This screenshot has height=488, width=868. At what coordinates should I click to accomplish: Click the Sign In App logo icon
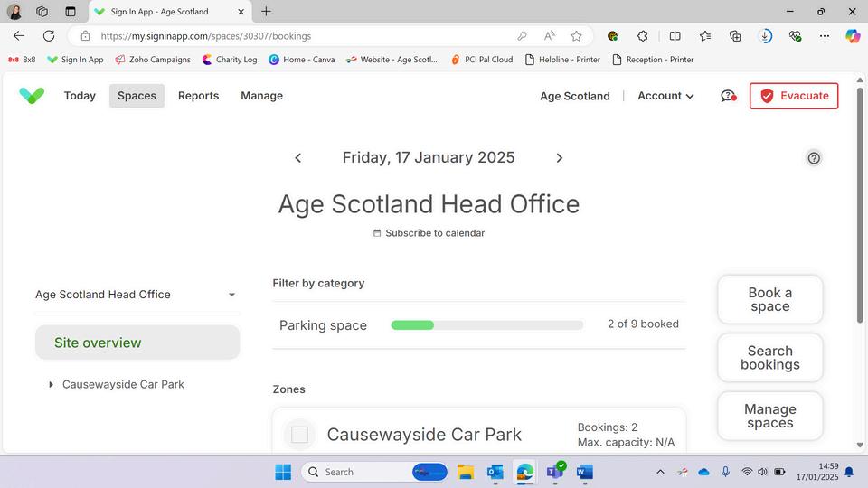tap(32, 96)
